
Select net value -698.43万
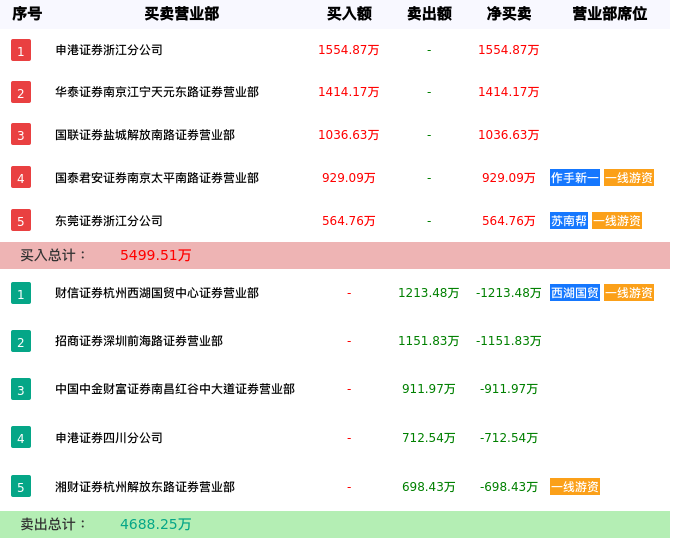(x=509, y=487)
